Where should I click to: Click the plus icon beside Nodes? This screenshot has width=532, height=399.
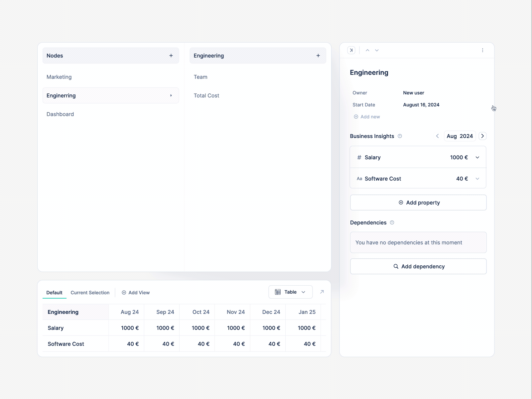pyautogui.click(x=171, y=56)
